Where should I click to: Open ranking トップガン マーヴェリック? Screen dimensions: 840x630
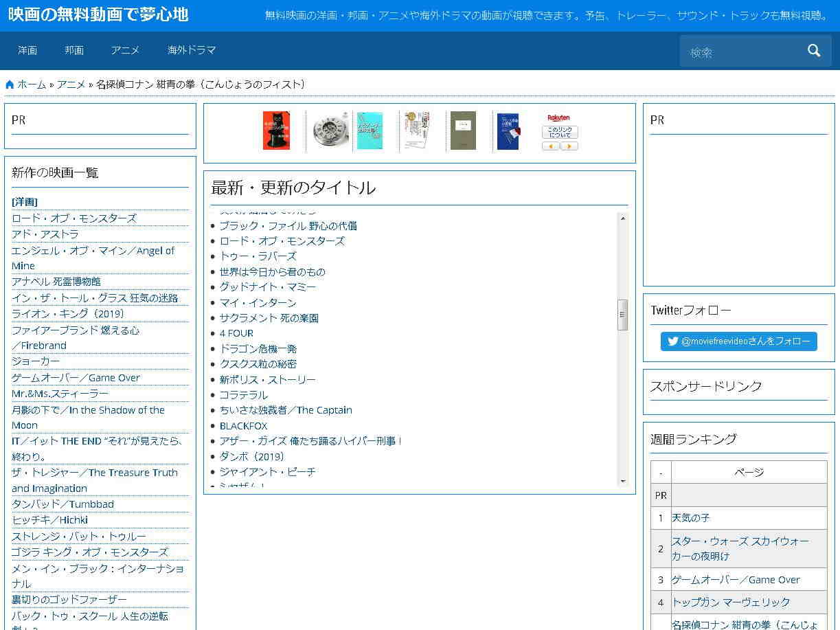point(731,602)
